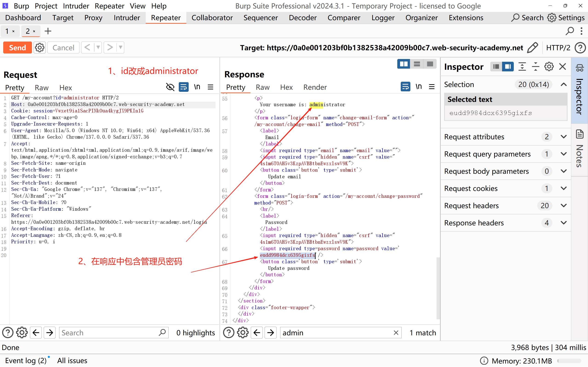This screenshot has width=588, height=367.
Task: Click the search magnifier in the Repeater tab bar
Action: click(570, 31)
